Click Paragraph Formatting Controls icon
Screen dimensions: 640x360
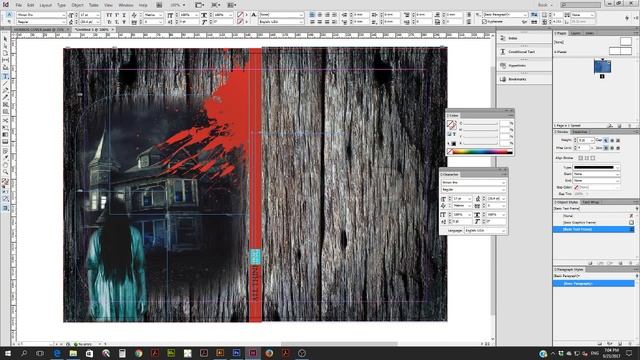pos(9,21)
